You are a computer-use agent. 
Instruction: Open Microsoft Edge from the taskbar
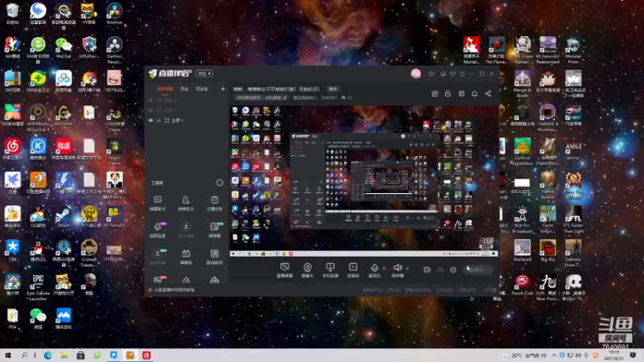(47, 356)
